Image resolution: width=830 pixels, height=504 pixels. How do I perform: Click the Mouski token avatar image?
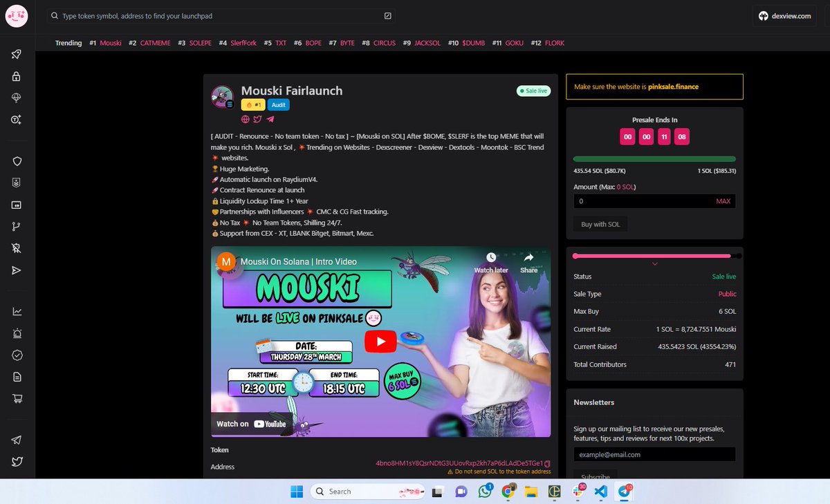coord(223,97)
